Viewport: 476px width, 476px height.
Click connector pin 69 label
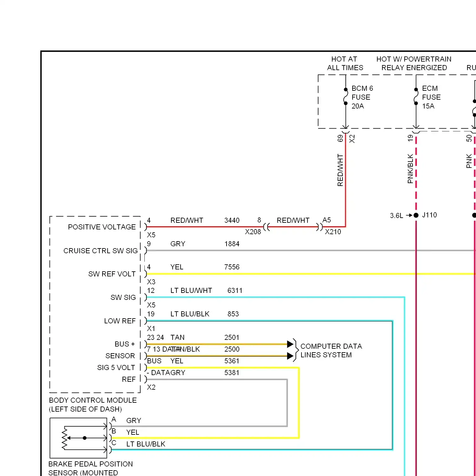tap(340, 138)
